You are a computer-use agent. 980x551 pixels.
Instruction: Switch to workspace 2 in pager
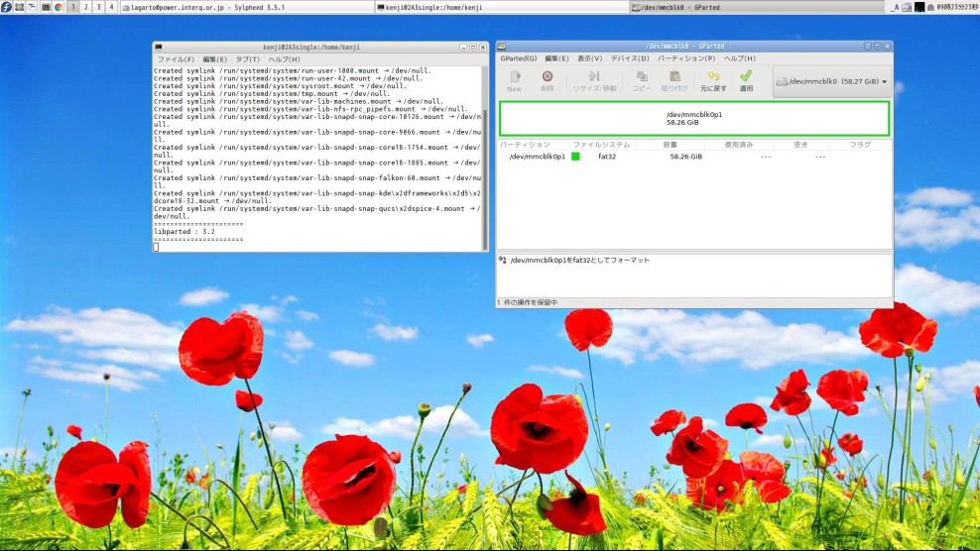coord(85,7)
